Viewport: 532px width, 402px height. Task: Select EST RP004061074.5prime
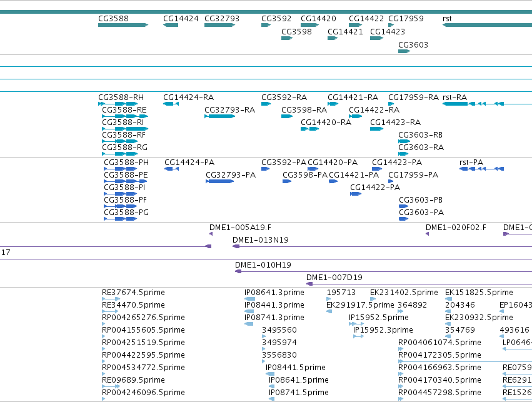[401, 349]
